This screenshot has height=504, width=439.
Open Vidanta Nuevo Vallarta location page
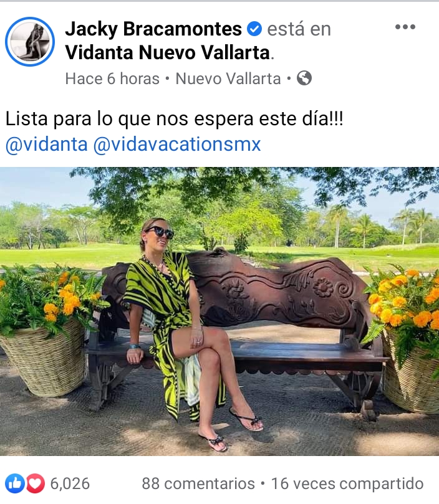pyautogui.click(x=167, y=52)
